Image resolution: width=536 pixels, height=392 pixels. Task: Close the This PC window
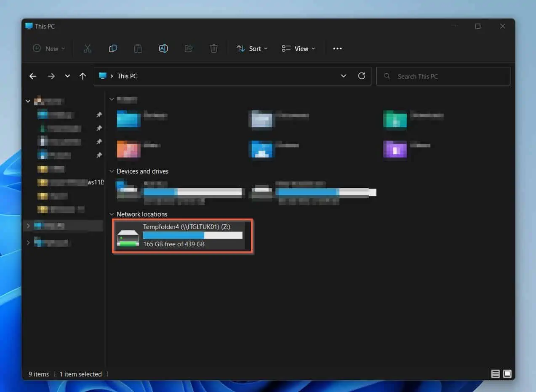503,26
